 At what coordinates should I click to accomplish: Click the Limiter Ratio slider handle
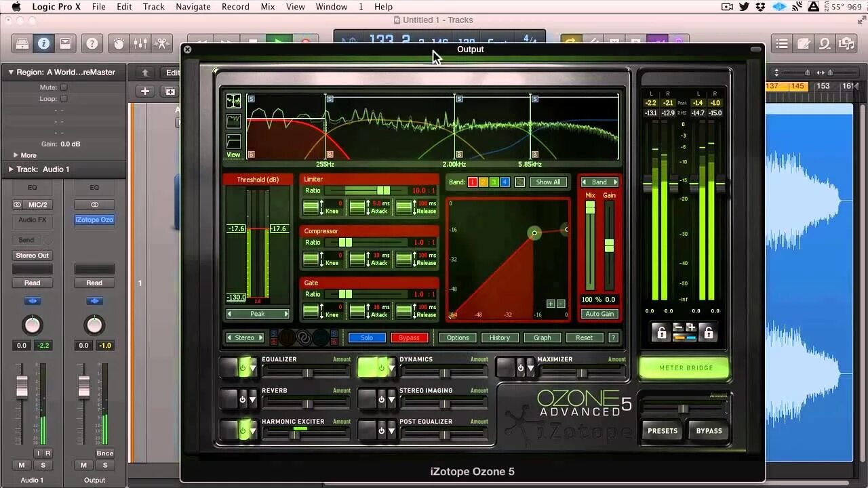click(x=383, y=190)
